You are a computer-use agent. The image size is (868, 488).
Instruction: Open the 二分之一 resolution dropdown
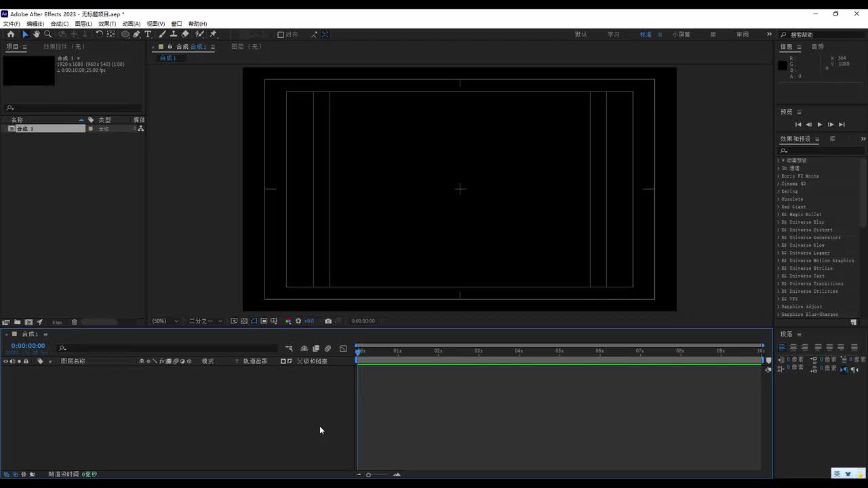(x=205, y=321)
